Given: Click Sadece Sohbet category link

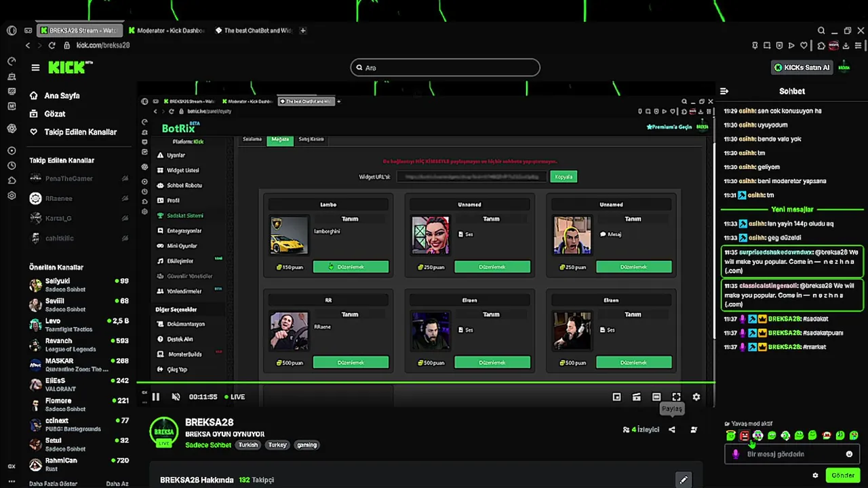Looking at the screenshot, I should click(x=208, y=445).
